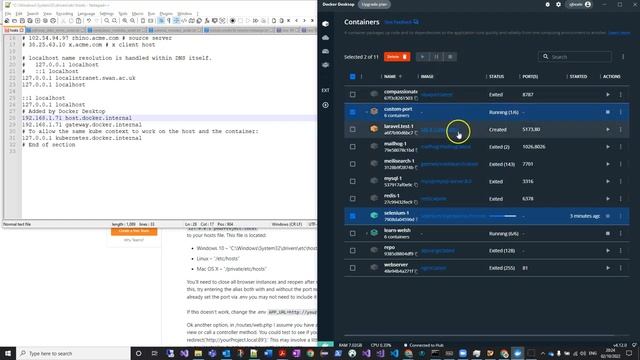Click the add extensions plus icon in sidebar

point(325,105)
